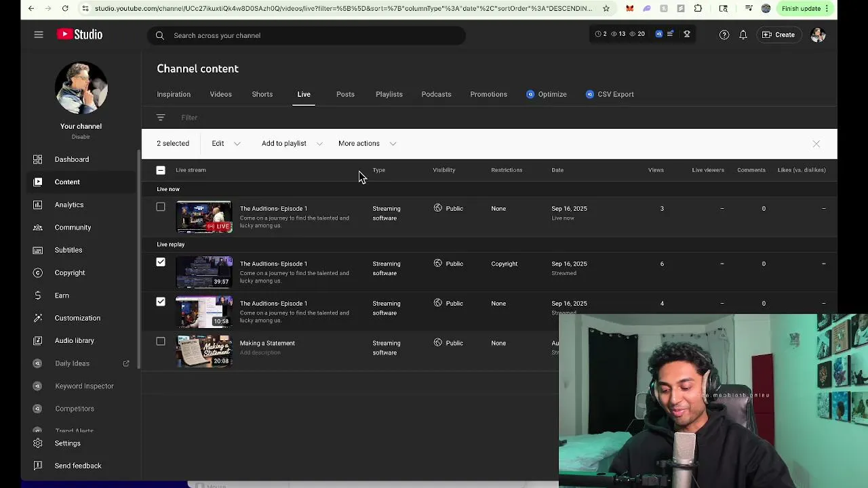Click the filter lines icon

click(x=161, y=117)
